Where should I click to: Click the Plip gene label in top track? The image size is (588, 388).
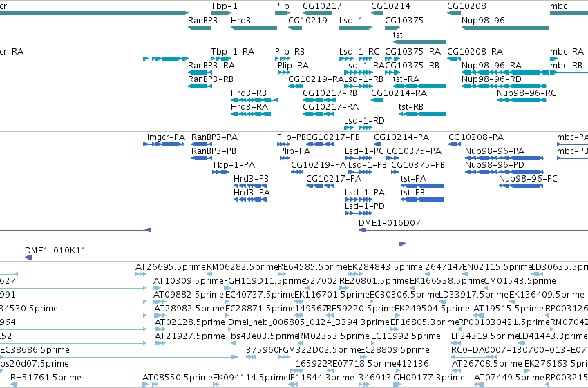pyautogui.click(x=282, y=6)
